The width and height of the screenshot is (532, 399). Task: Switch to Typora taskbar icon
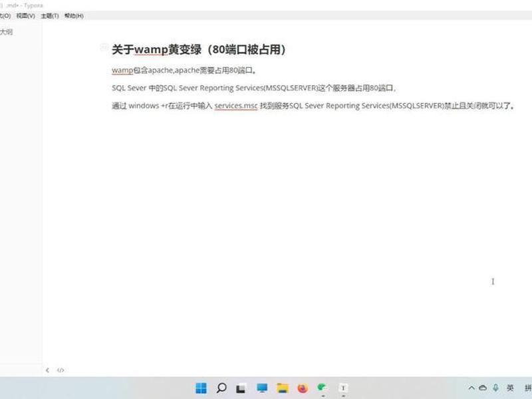[343, 388]
